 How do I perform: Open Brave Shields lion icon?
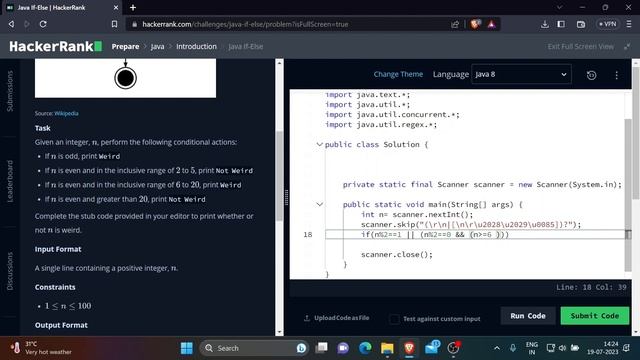point(475,24)
